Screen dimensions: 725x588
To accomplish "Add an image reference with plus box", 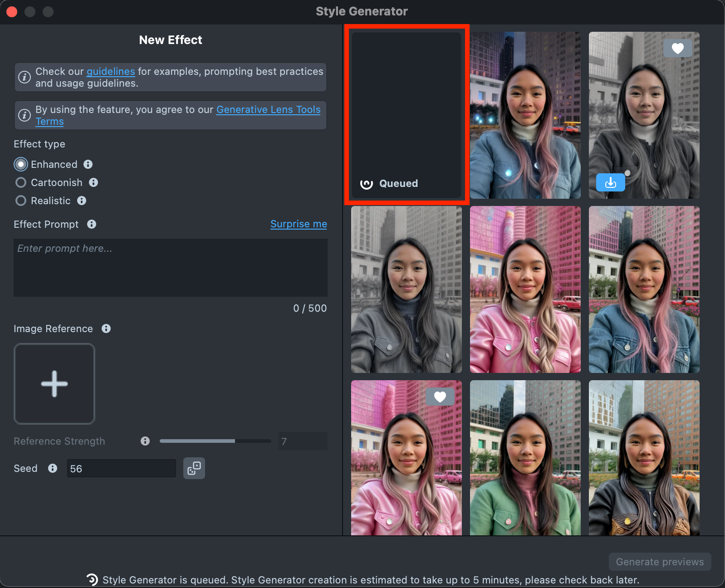I will 54,384.
